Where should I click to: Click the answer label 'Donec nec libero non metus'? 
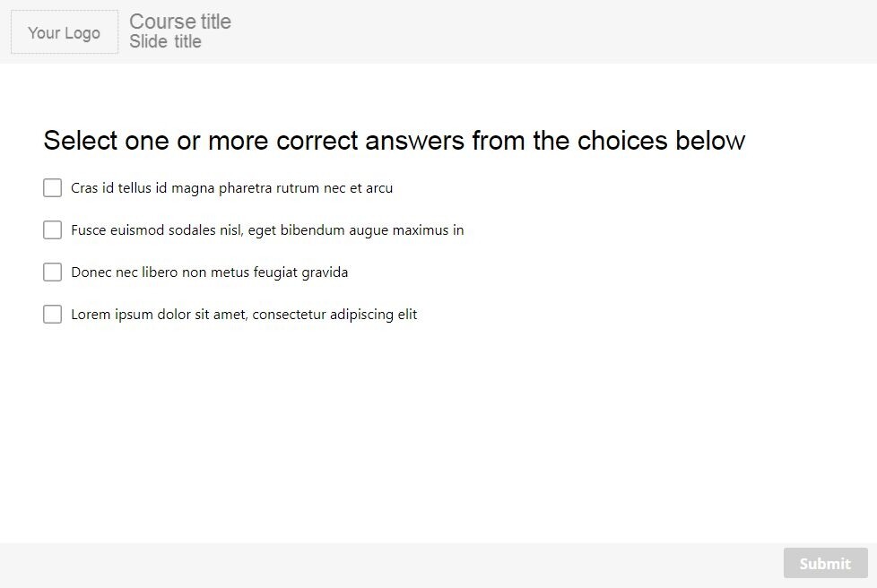pos(161,272)
